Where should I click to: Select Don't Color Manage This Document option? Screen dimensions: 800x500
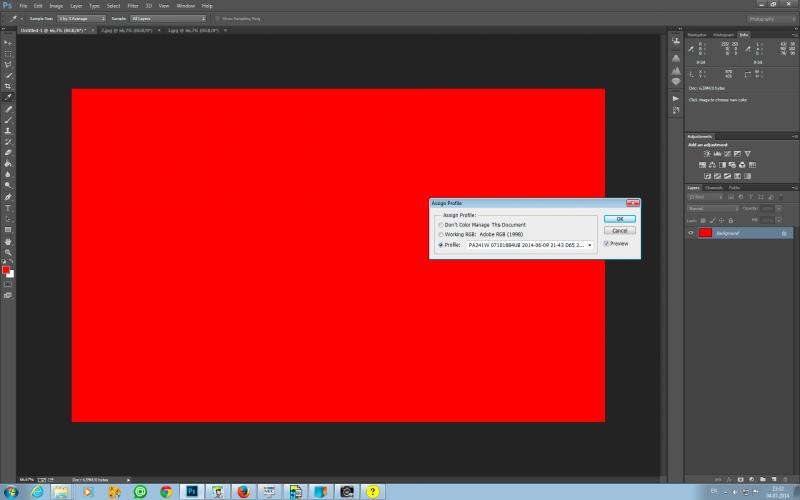point(441,225)
